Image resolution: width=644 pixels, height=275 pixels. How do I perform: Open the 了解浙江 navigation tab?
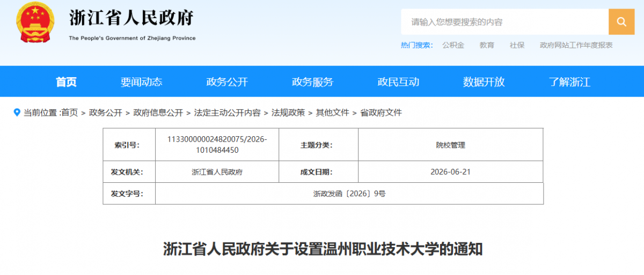(x=569, y=82)
